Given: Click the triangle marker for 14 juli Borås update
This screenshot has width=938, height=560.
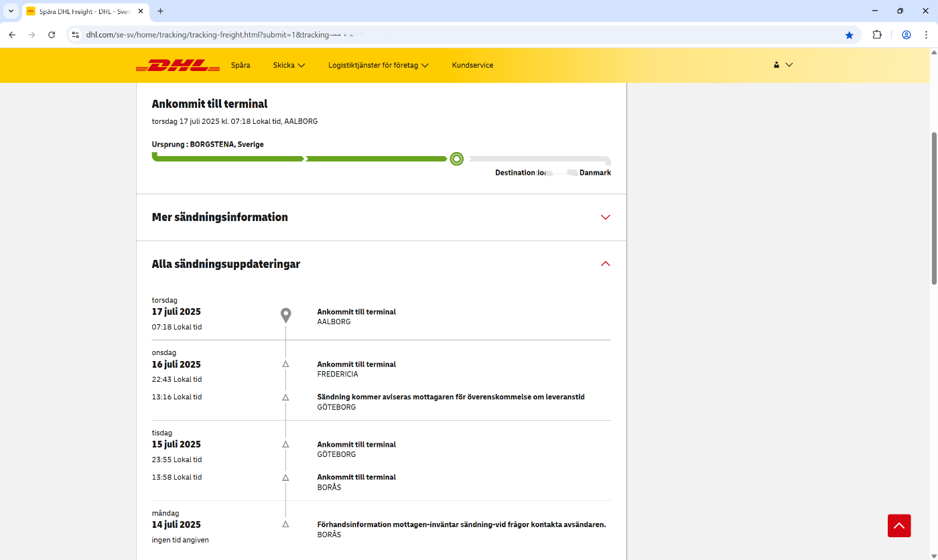Looking at the screenshot, I should click(x=285, y=524).
